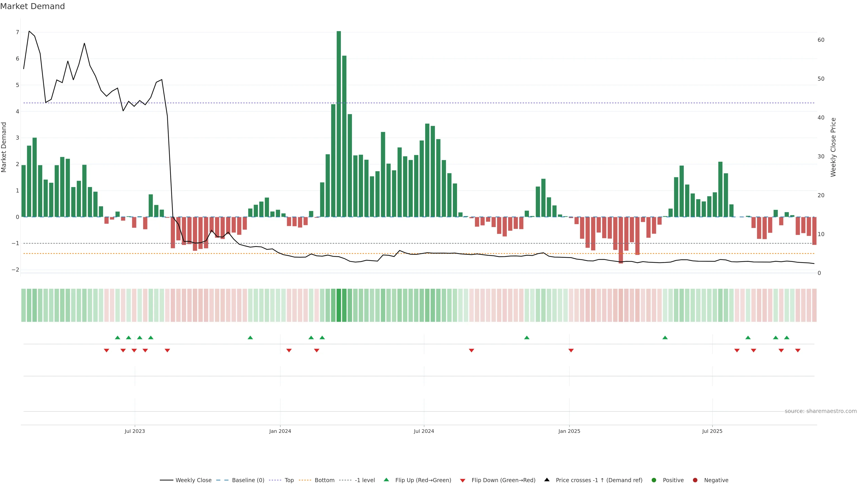Click the Jul 2025 axis label

coord(712,432)
